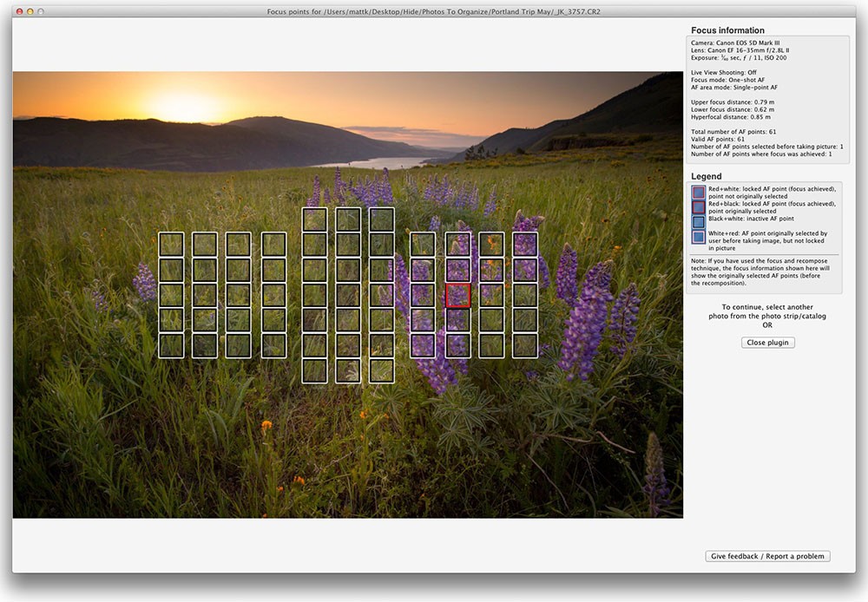Click the setting sun in the photo preview

(x=185, y=108)
